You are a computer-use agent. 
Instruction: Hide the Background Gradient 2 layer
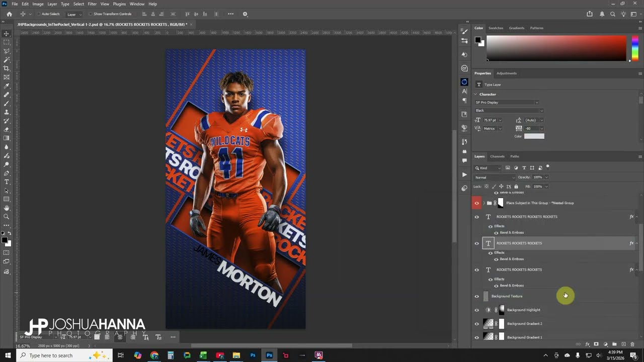[477, 323]
